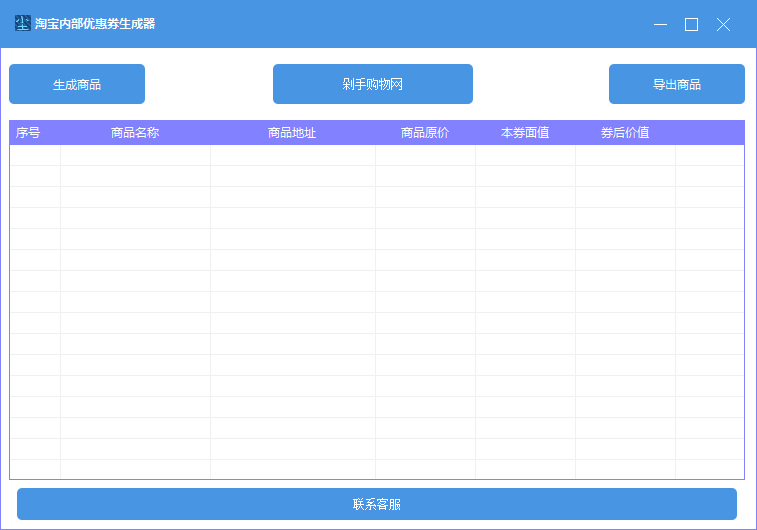Click the 商品原价 column header
This screenshot has width=757, height=530.
(425, 132)
